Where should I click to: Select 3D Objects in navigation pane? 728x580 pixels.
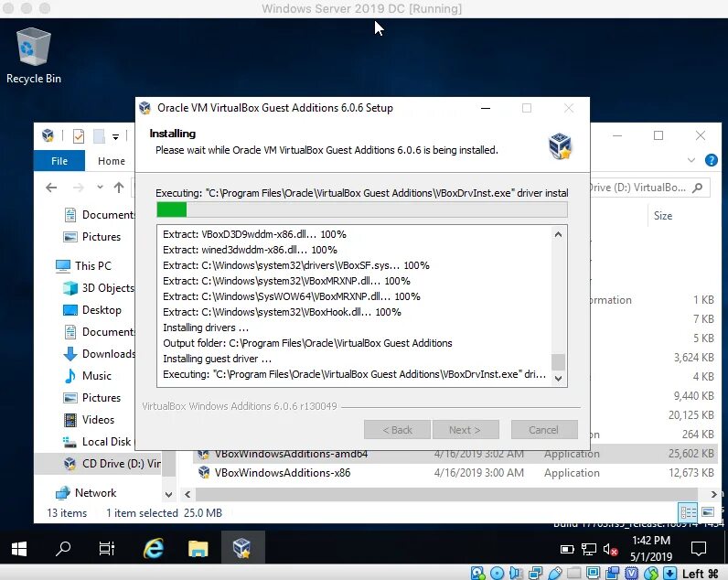99,288
